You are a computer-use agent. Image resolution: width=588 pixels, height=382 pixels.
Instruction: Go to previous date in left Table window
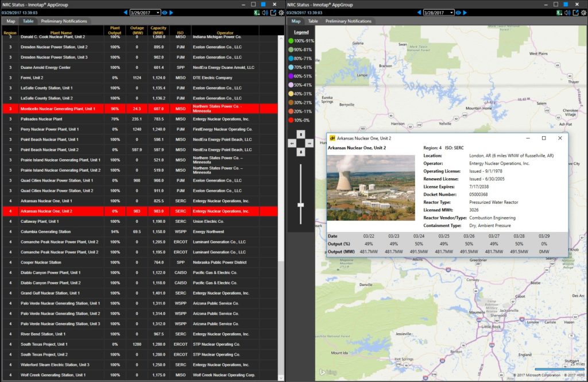pos(126,13)
